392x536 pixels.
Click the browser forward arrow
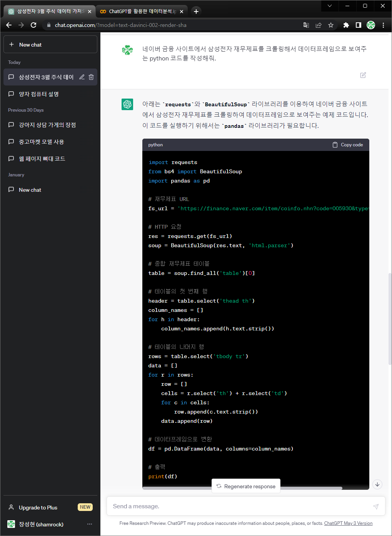tap(21, 25)
